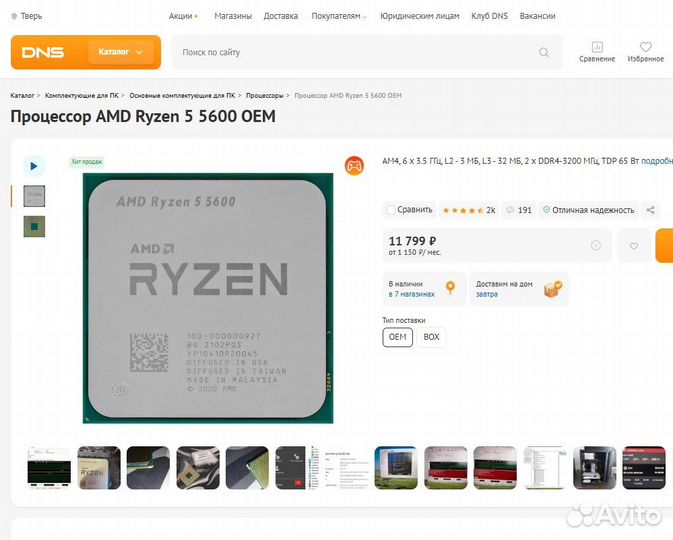The height and width of the screenshot is (540, 673).
Task: Expand the Покупателям menu
Action: click(x=339, y=16)
